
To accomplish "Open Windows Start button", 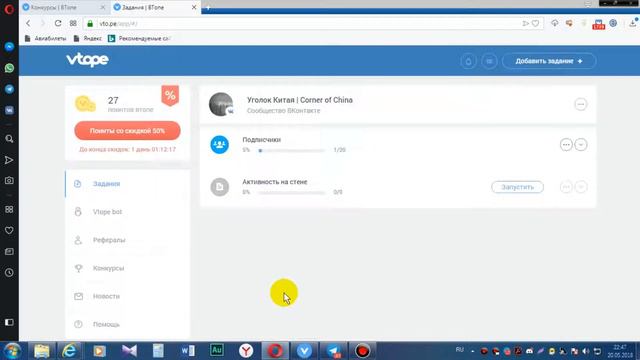I will [12, 351].
